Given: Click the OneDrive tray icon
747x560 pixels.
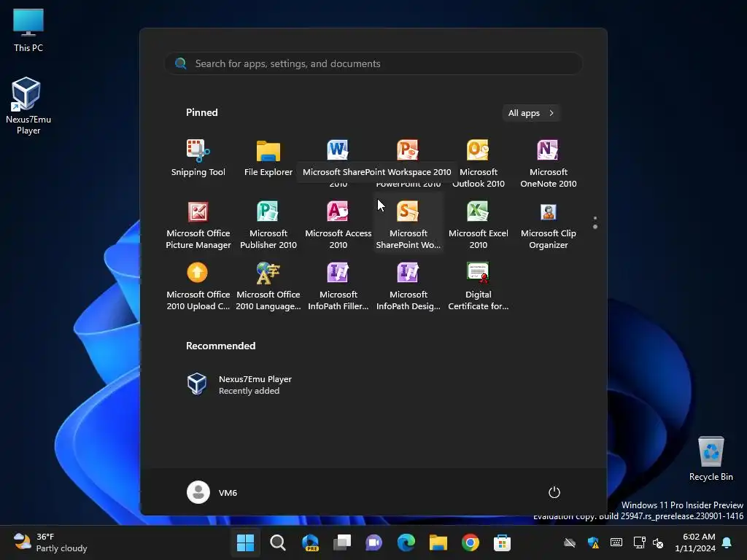Looking at the screenshot, I should click(x=570, y=542).
